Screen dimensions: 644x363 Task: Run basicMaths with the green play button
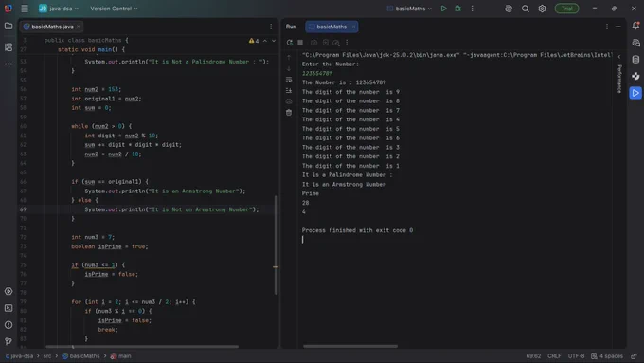pos(443,9)
